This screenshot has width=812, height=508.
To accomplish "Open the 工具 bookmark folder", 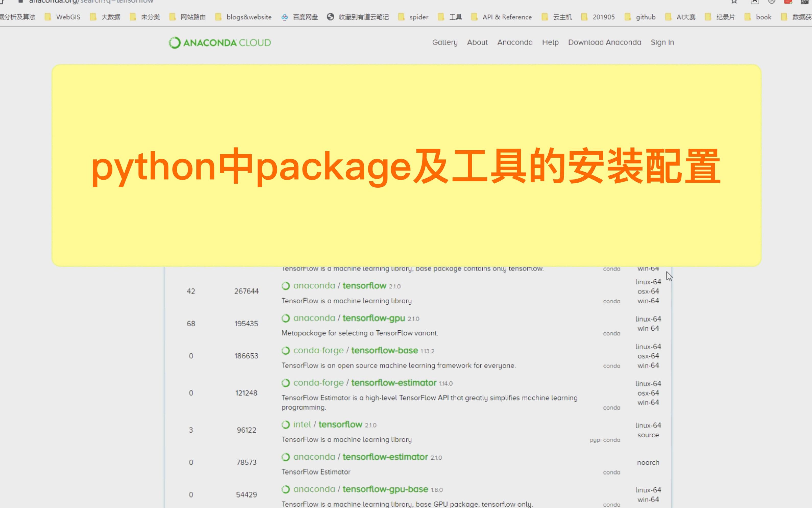I will pos(450,17).
